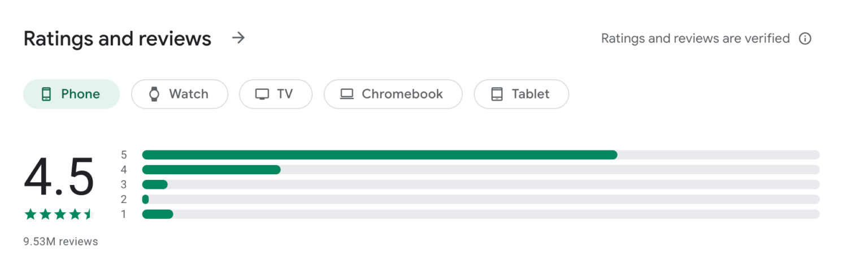This screenshot has width=868, height=280.
Task: Click the tablet icon in Tablet chip
Action: [497, 94]
